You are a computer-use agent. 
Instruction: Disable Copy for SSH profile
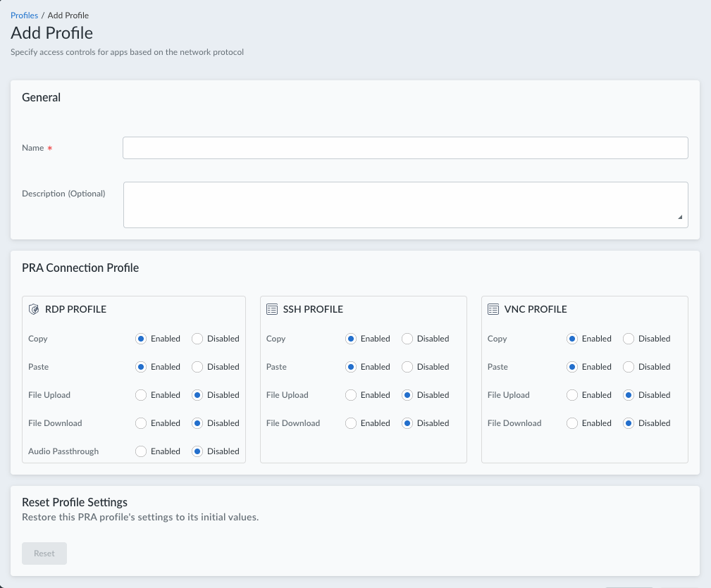coord(407,339)
